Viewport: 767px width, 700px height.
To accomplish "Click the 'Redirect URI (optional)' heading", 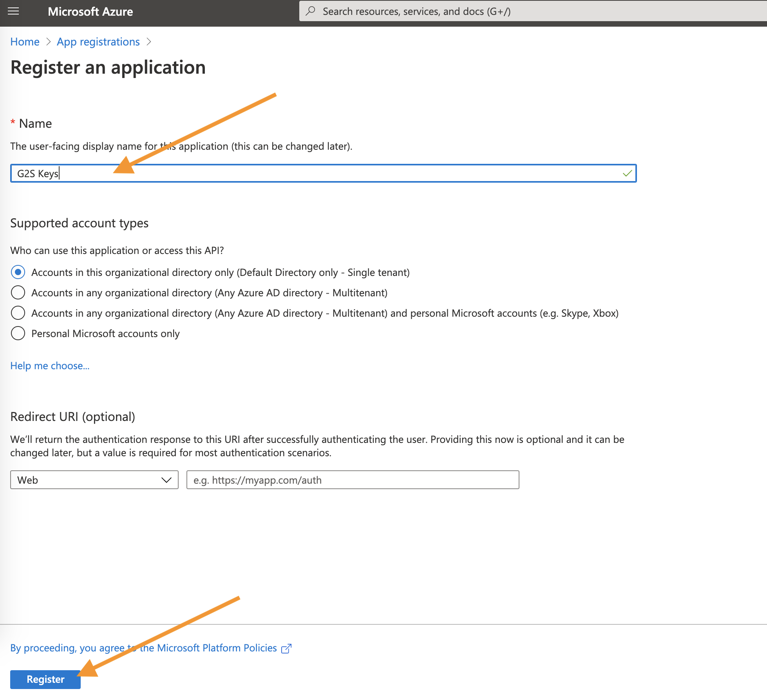I will (x=73, y=417).
